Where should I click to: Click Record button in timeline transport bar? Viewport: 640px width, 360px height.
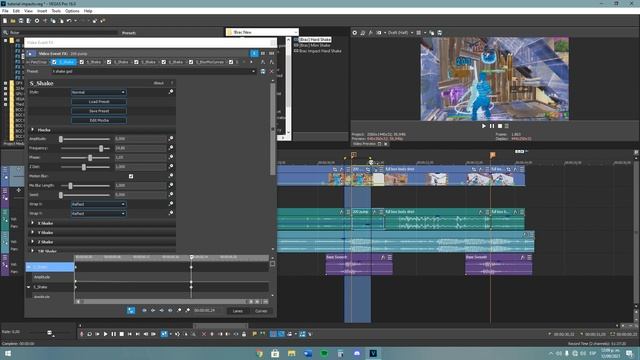(x=82, y=334)
